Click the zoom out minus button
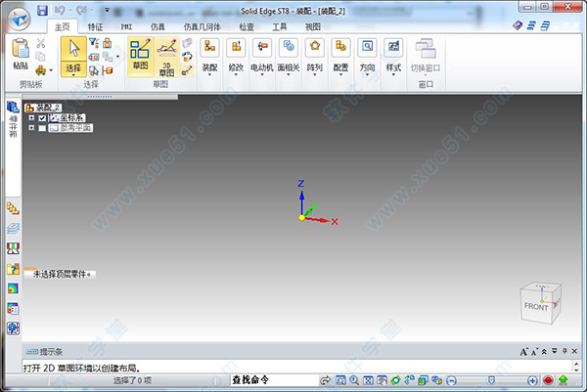Screen dimensions: 587x392 point(452,381)
